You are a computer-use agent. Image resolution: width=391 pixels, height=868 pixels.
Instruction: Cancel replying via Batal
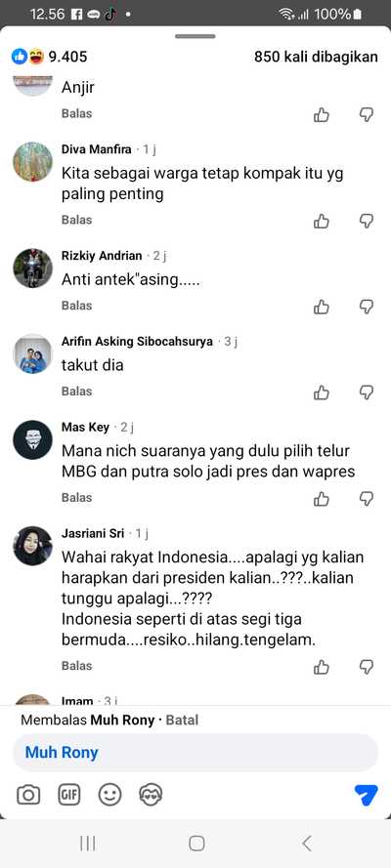pos(182,720)
